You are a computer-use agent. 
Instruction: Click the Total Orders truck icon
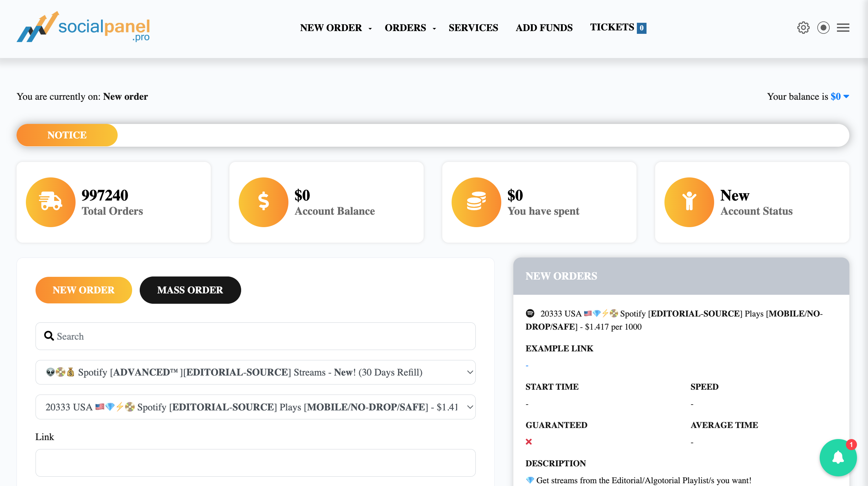coord(51,202)
